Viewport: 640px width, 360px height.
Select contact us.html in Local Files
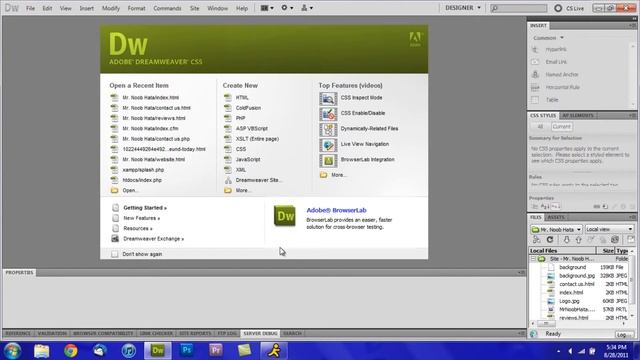tap(576, 284)
